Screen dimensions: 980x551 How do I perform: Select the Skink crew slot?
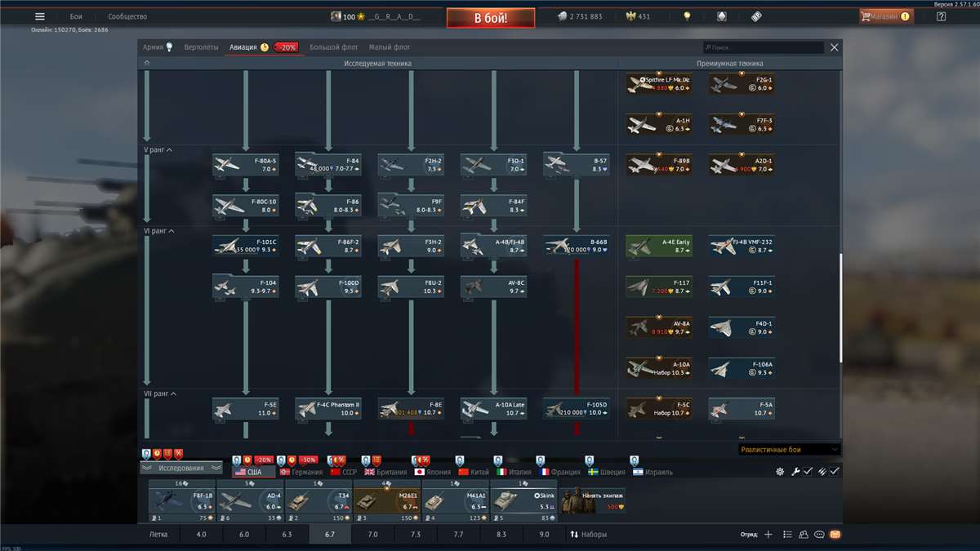[x=523, y=501]
